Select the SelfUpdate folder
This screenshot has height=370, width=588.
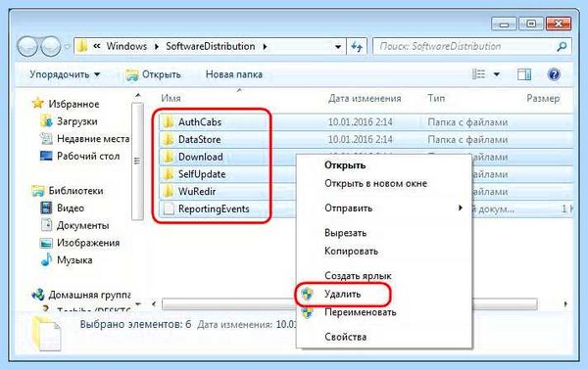202,174
